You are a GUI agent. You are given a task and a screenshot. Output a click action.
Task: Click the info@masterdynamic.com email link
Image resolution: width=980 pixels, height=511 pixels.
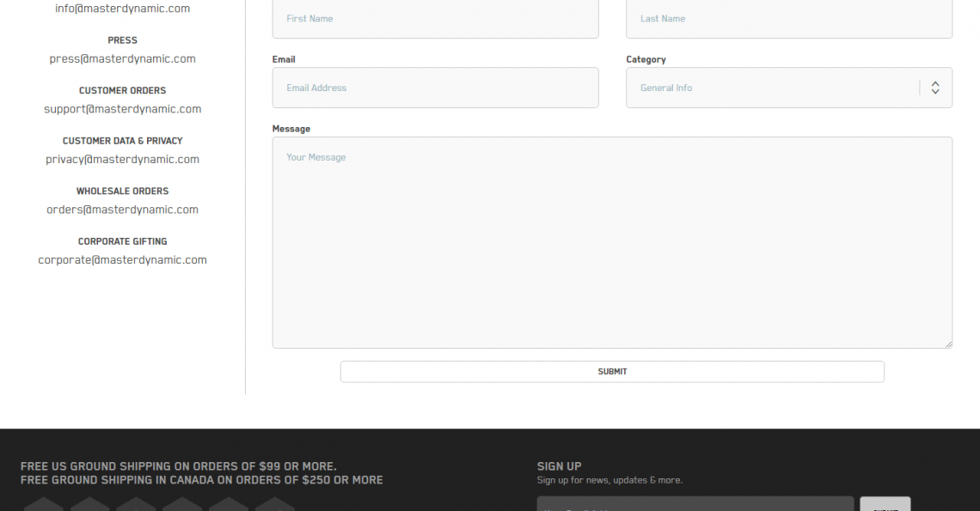(122, 8)
